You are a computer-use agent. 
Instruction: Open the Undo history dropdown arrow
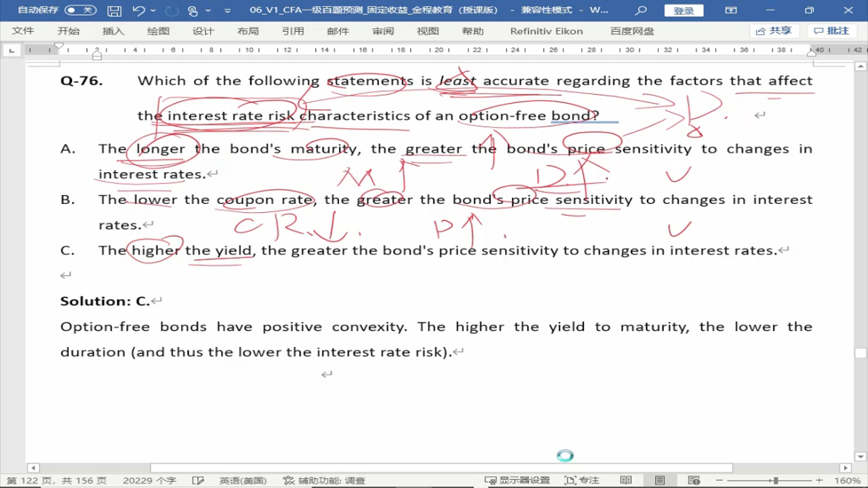point(154,10)
